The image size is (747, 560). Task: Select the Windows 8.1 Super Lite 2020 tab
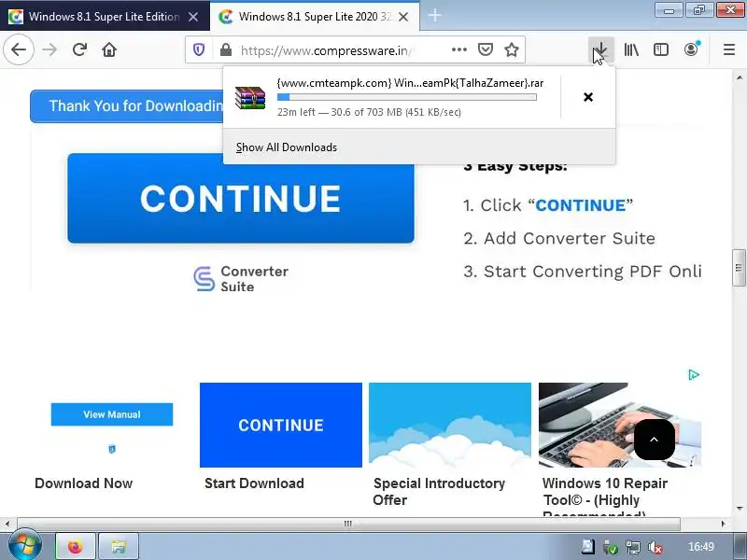[315, 17]
